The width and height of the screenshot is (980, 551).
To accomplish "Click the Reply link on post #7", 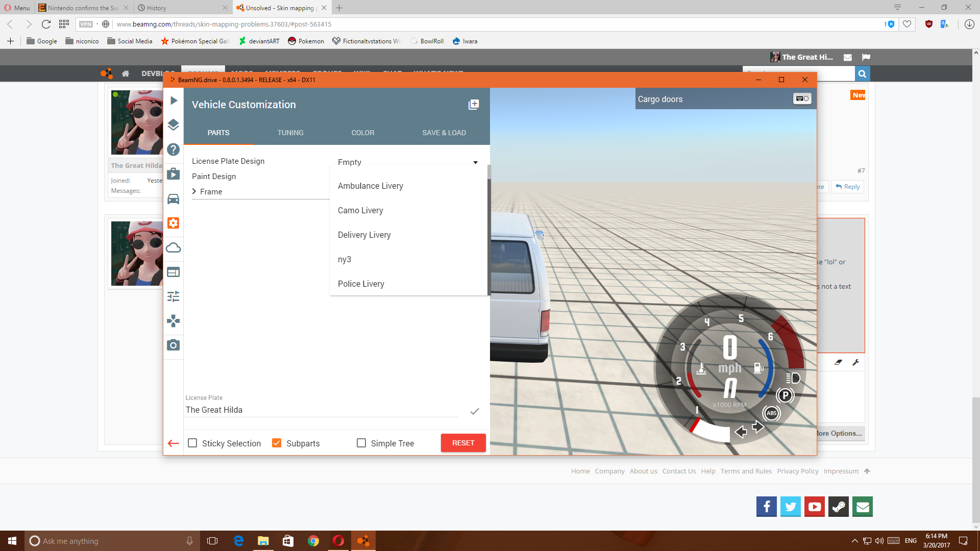I will (848, 187).
